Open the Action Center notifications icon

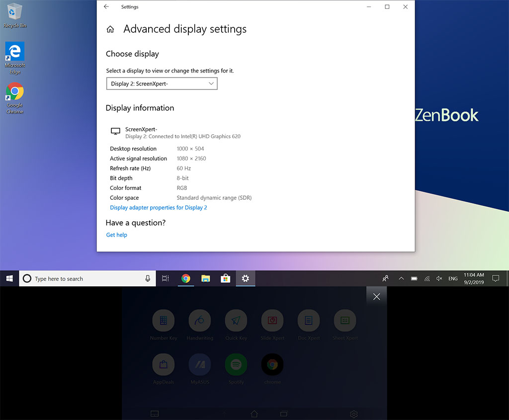(x=496, y=278)
